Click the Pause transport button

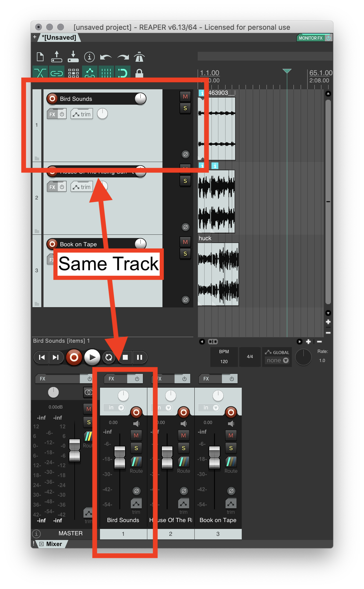[x=140, y=357]
